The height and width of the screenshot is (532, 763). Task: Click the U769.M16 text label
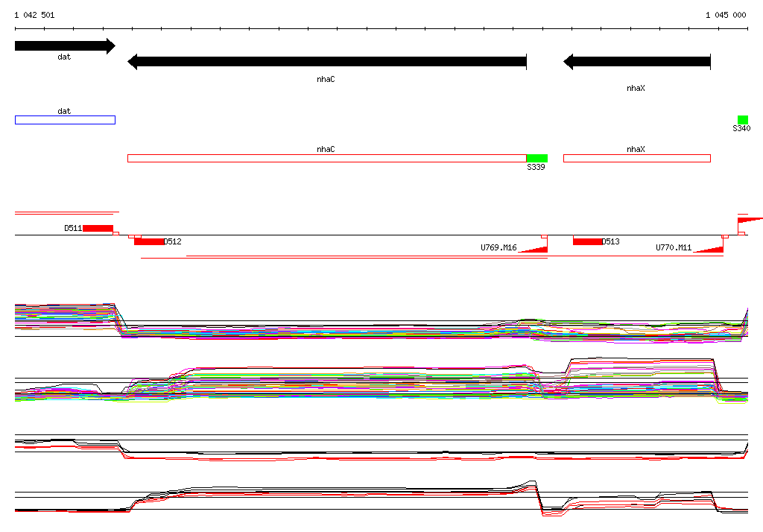[x=498, y=248]
